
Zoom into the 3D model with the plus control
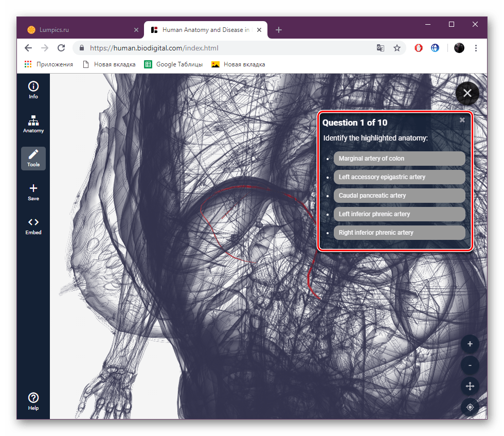470,344
